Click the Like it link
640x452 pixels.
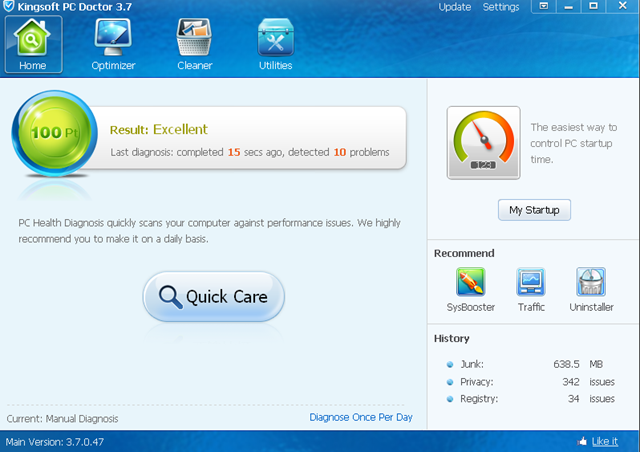coord(604,441)
